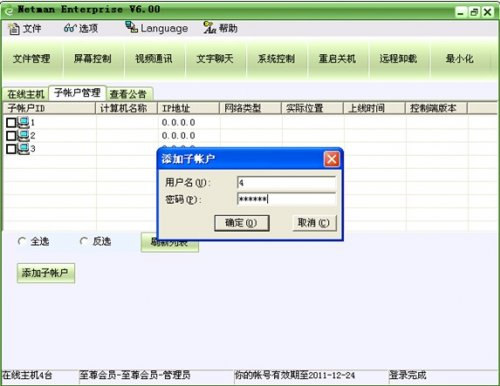Click the 在线主机4台 status bar text

pyautogui.click(x=27, y=375)
